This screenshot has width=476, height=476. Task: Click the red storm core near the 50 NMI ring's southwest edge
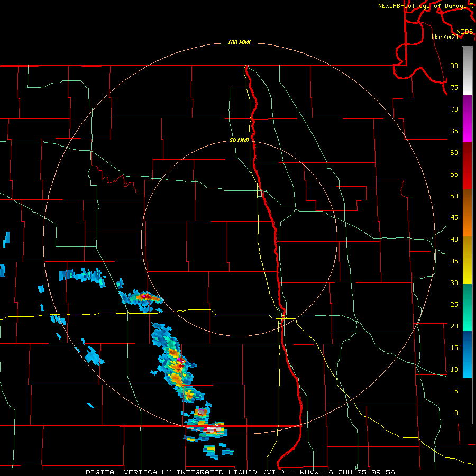pos(147,296)
